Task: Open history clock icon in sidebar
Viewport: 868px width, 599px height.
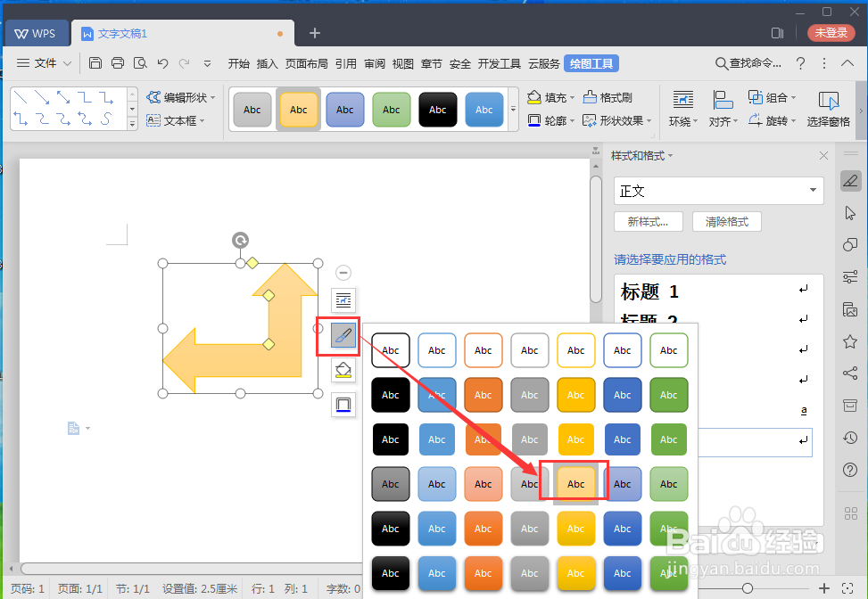Action: (x=850, y=438)
